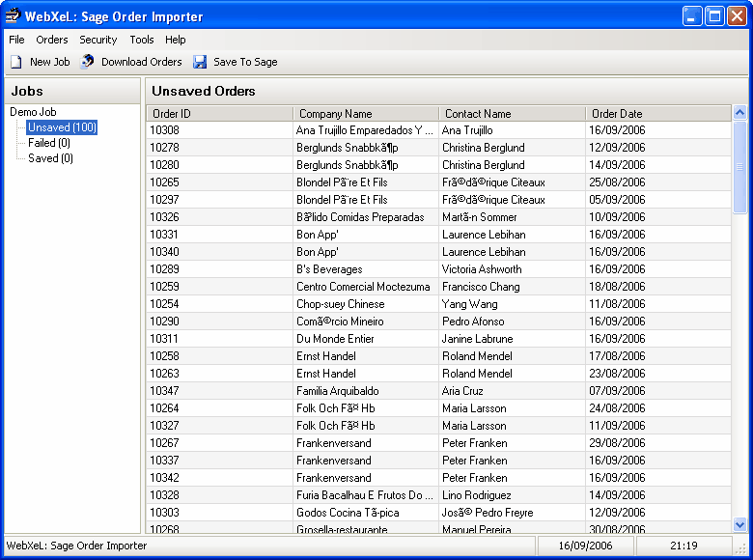753x560 pixels.
Task: Select order ID 10263
Action: pos(164,374)
